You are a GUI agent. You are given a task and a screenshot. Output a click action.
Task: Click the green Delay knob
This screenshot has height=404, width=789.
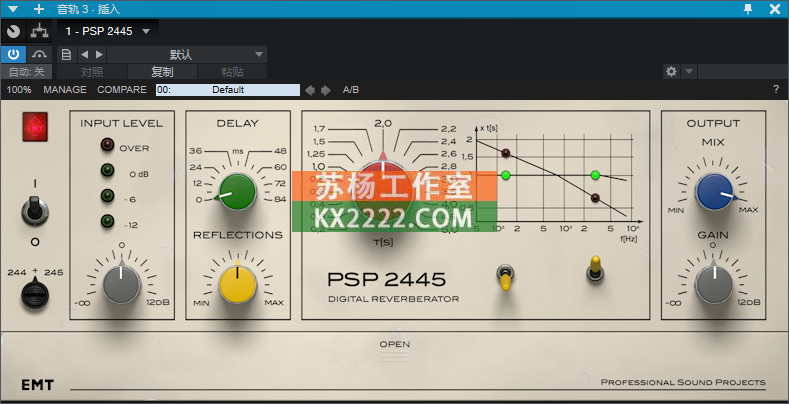tap(237, 191)
